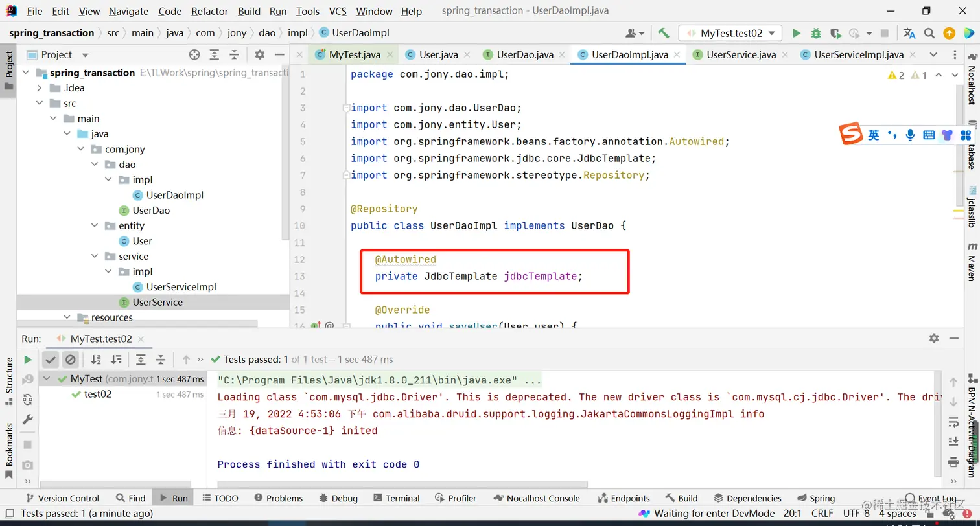Image resolution: width=980 pixels, height=526 pixels.
Task: Open the wrench settings in Run panel
Action: [28, 420]
